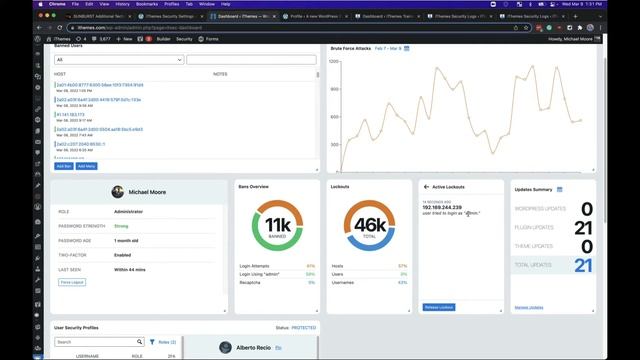Reload the page with browser refresh icon
The height and width of the screenshot is (360, 640).
pos(60,28)
